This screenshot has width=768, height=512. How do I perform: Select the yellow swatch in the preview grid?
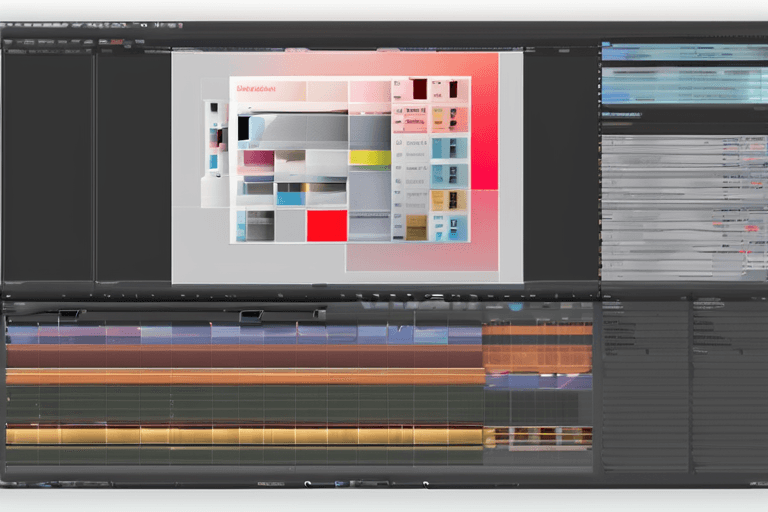pos(368,158)
